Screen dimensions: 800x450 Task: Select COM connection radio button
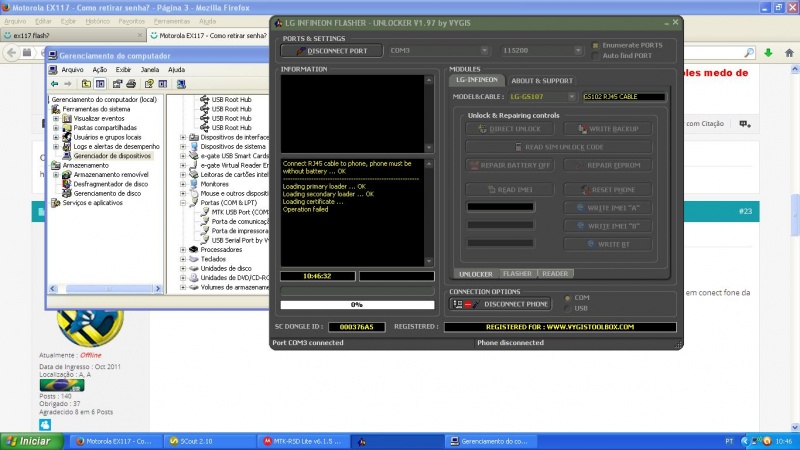567,298
